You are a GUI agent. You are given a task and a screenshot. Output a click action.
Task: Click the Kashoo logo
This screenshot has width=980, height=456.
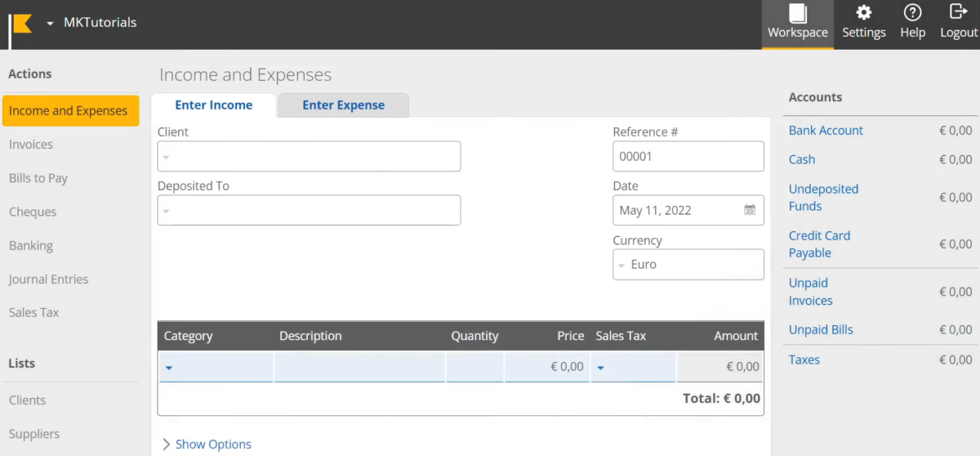[22, 22]
